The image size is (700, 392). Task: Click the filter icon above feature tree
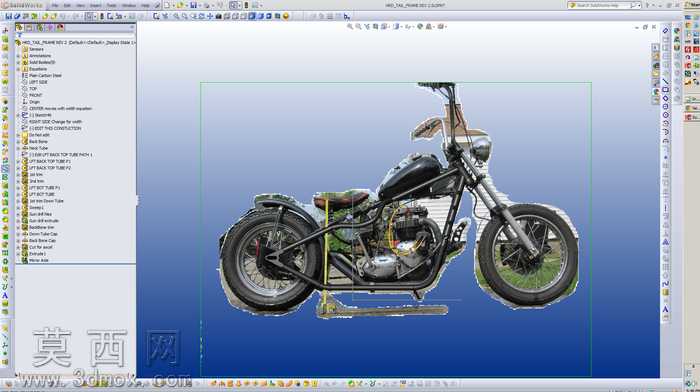point(19,35)
